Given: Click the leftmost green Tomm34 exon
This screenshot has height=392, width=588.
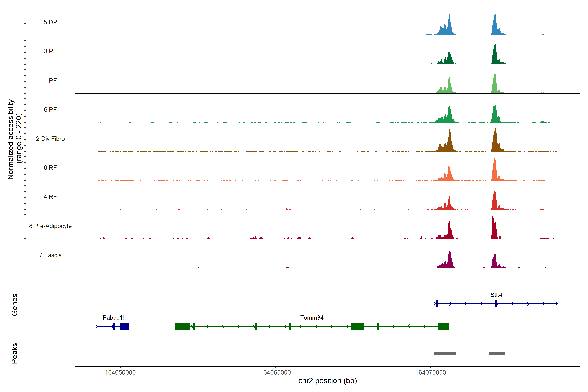Looking at the screenshot, I should 183,326.
